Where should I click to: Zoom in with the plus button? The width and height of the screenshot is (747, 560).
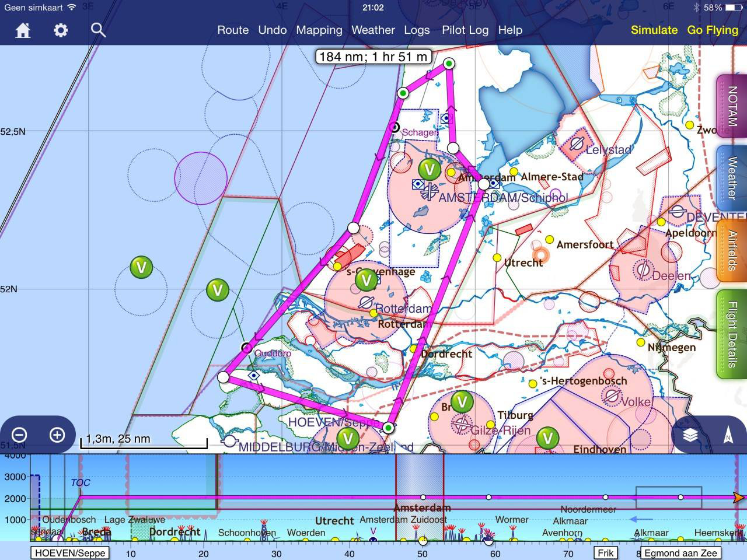coord(57,435)
